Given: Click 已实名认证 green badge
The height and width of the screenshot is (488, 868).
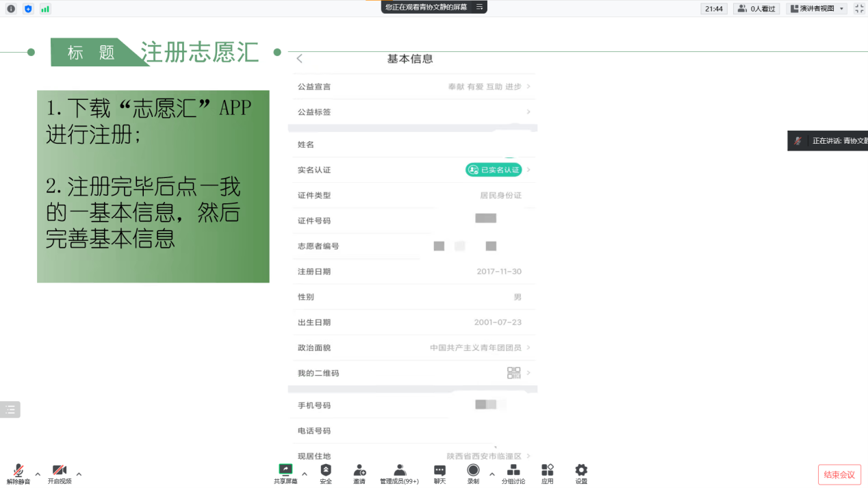Looking at the screenshot, I should tap(494, 170).
